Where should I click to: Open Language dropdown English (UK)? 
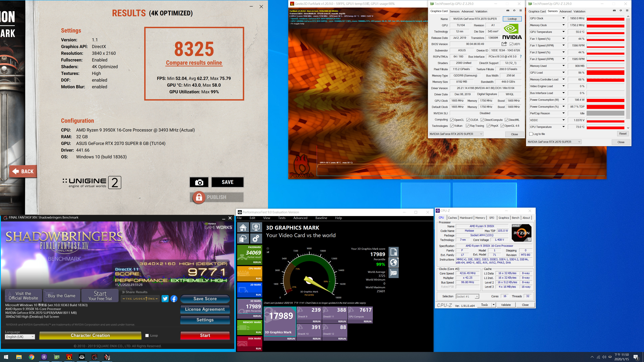point(20,337)
